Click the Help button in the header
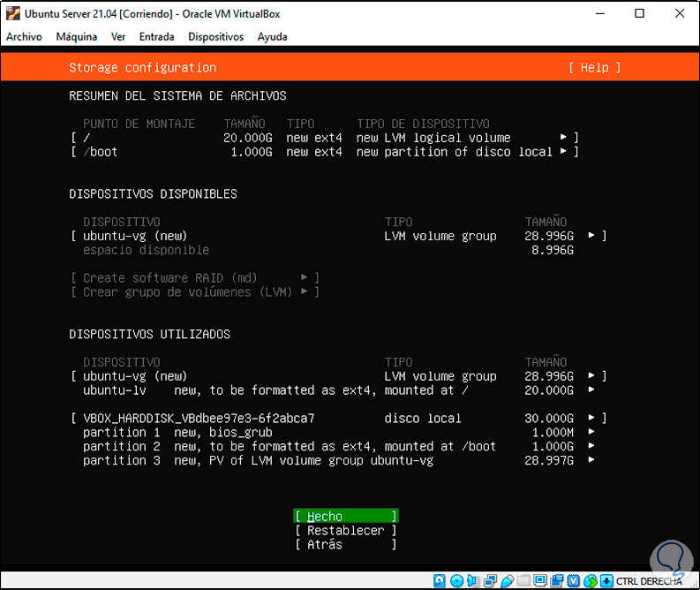Screen dimensions: 700x590 594,67
